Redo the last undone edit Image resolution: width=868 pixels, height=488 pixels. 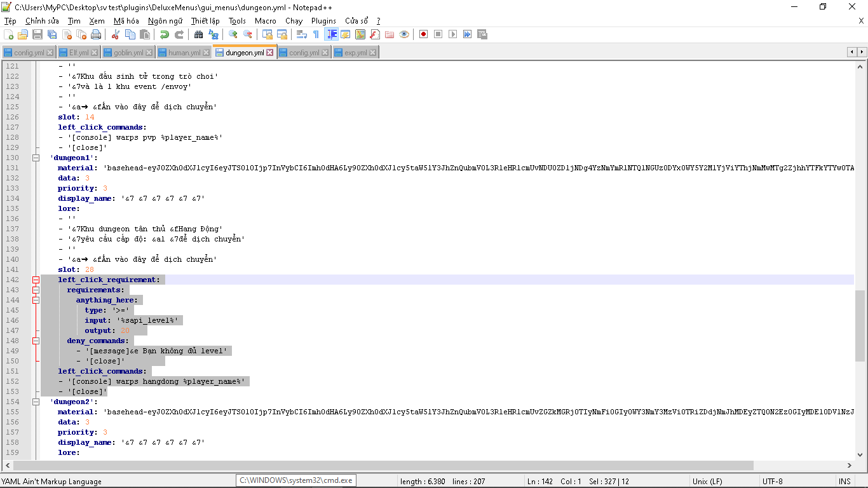(x=179, y=34)
